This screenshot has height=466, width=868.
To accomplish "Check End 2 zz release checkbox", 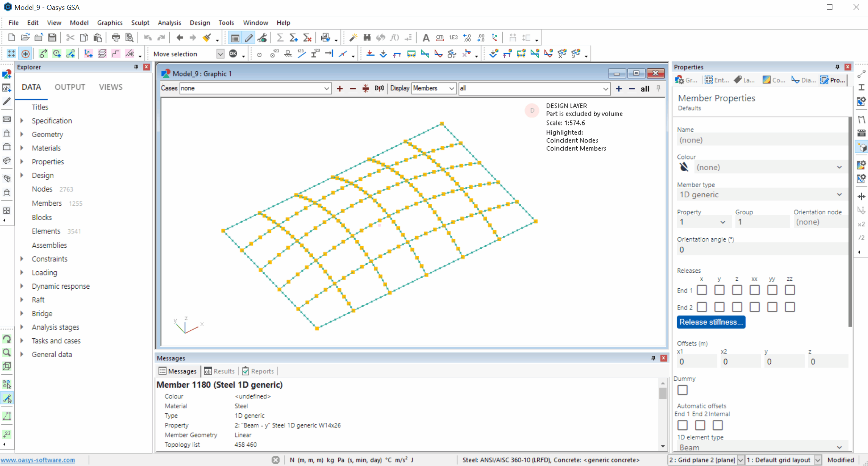I will click(x=790, y=307).
